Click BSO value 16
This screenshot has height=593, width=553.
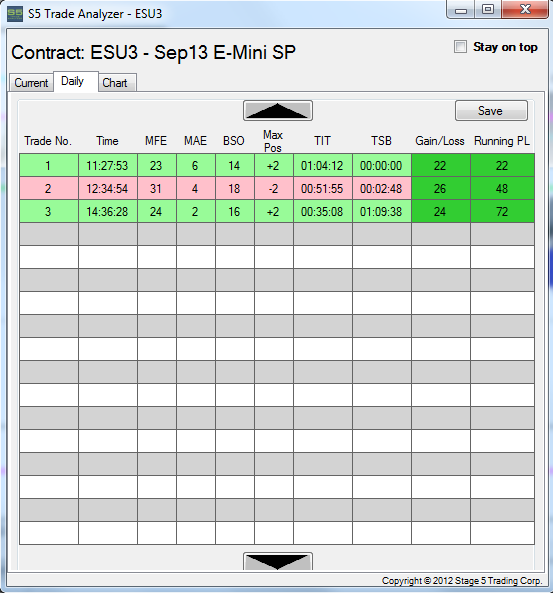click(235, 211)
